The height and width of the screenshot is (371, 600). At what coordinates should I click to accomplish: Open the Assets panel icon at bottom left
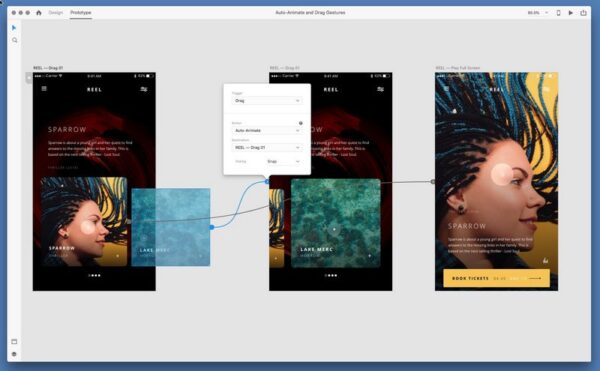tap(14, 342)
